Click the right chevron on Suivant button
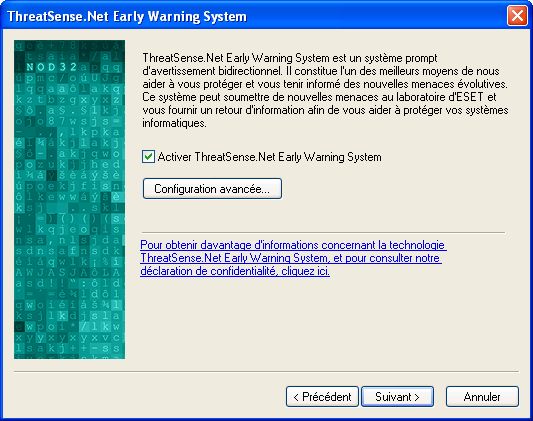 tap(417, 397)
